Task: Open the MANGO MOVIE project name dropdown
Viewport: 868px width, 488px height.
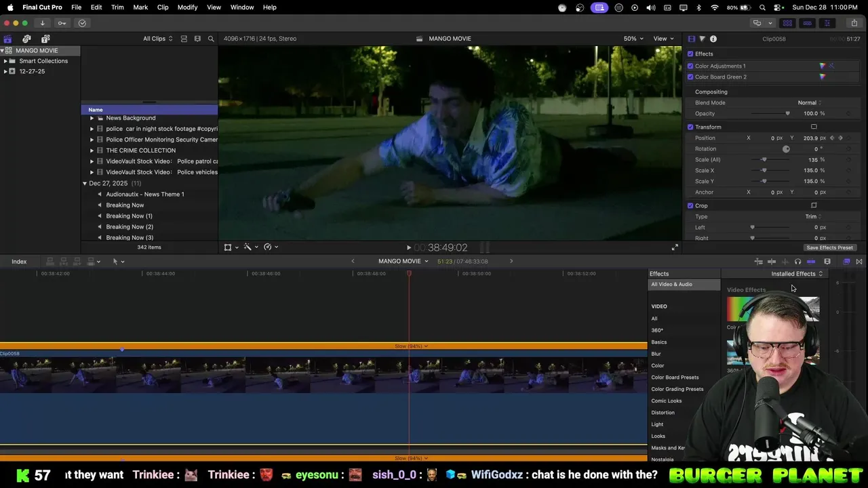Action: pyautogui.click(x=403, y=261)
